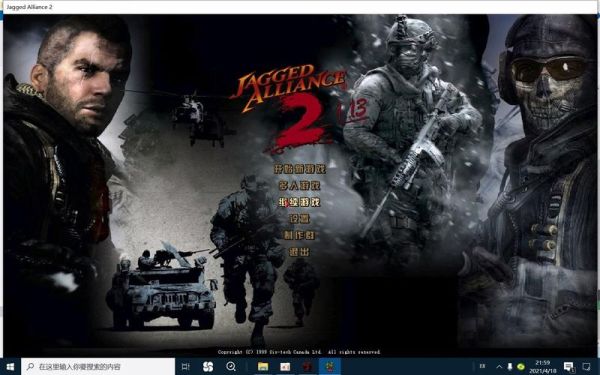Open the chat notification tray icon
This screenshot has height=375, width=600.
(x=569, y=367)
